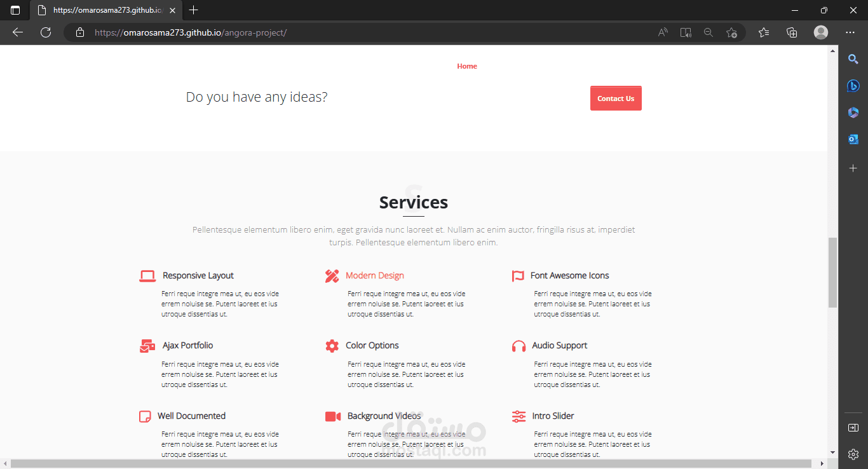Click the Services section title

(x=414, y=202)
